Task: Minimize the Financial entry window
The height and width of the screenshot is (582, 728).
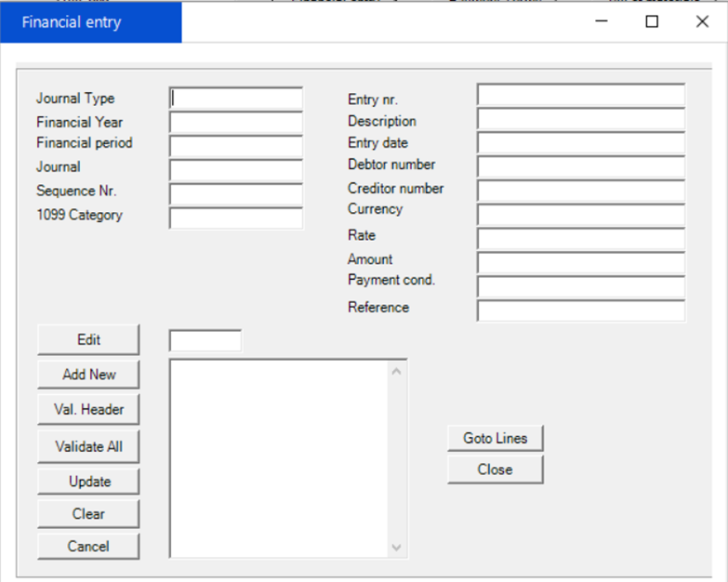Action: [x=602, y=21]
